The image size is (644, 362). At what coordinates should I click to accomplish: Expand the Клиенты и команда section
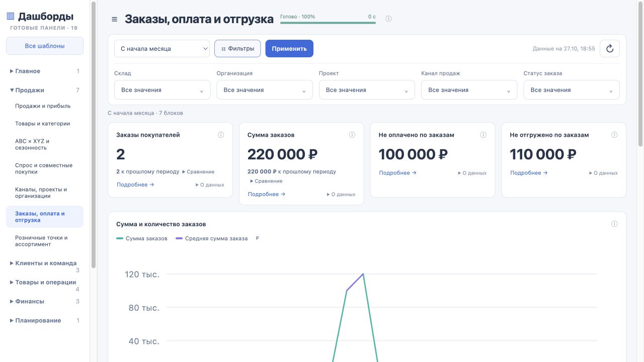coord(45,266)
